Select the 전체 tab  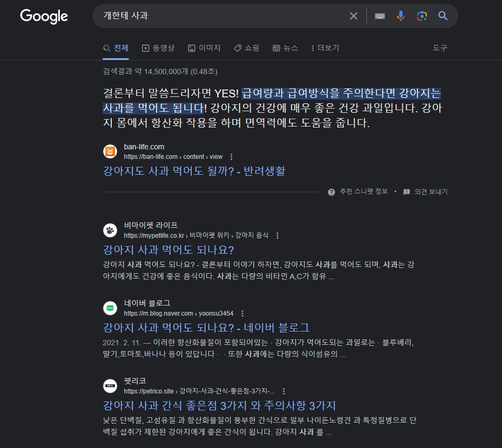tap(115, 48)
